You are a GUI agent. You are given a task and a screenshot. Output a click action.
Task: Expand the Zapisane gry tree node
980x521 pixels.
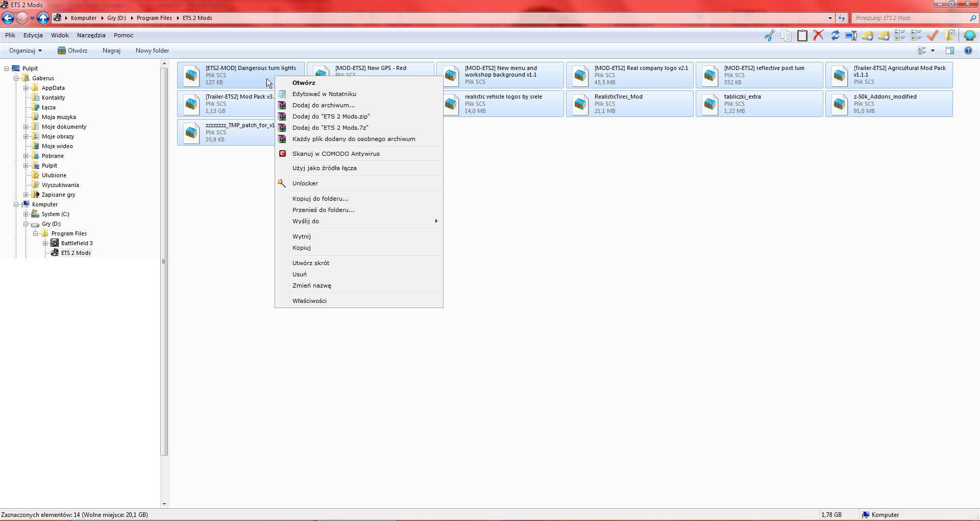point(26,195)
